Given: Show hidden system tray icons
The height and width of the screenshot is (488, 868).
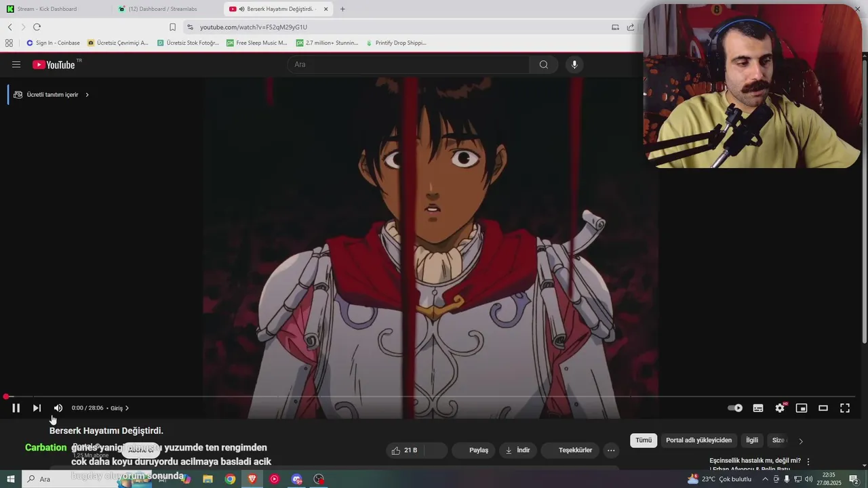Looking at the screenshot, I should pos(765,479).
